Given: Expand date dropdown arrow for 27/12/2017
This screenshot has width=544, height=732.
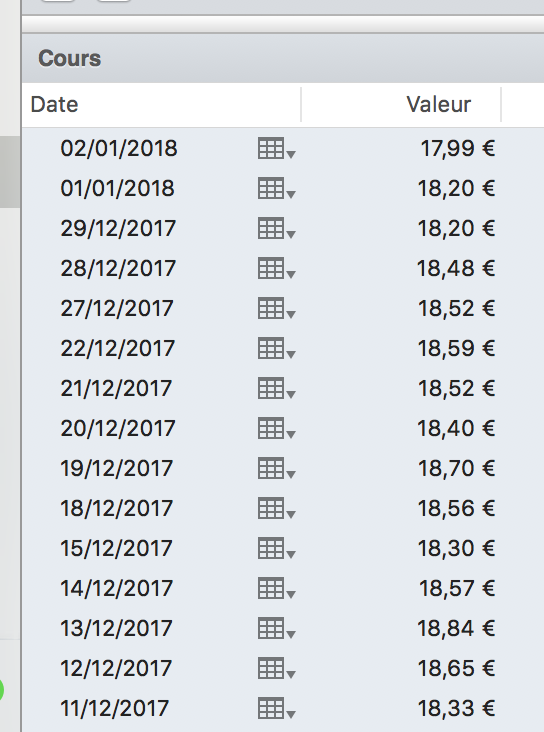Looking at the screenshot, I should tap(291, 315).
